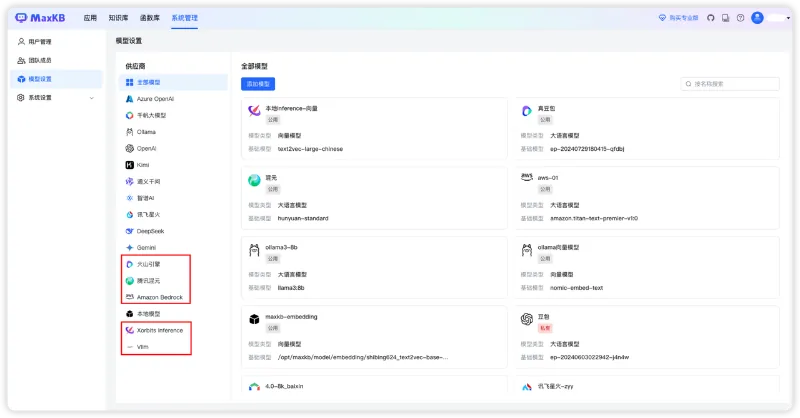The width and height of the screenshot is (800, 418).
Task: Select 全部模型 in the supplier list
Action: click(x=173, y=82)
